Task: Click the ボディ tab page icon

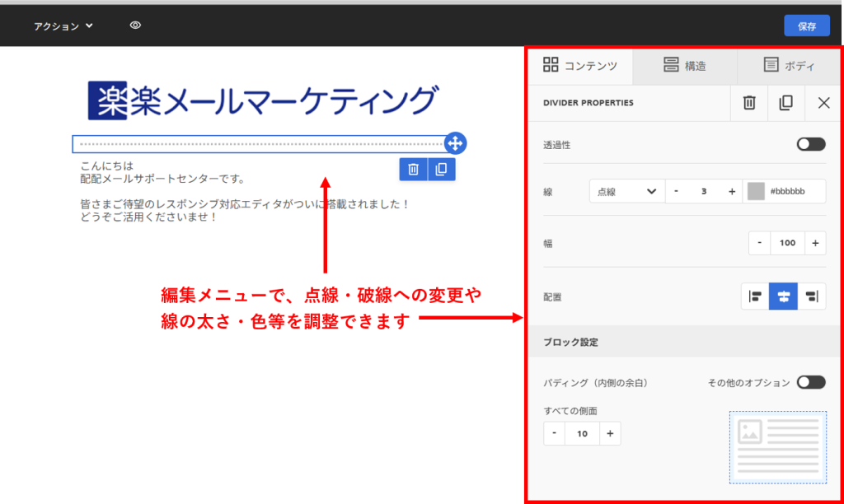Action: pos(771,65)
